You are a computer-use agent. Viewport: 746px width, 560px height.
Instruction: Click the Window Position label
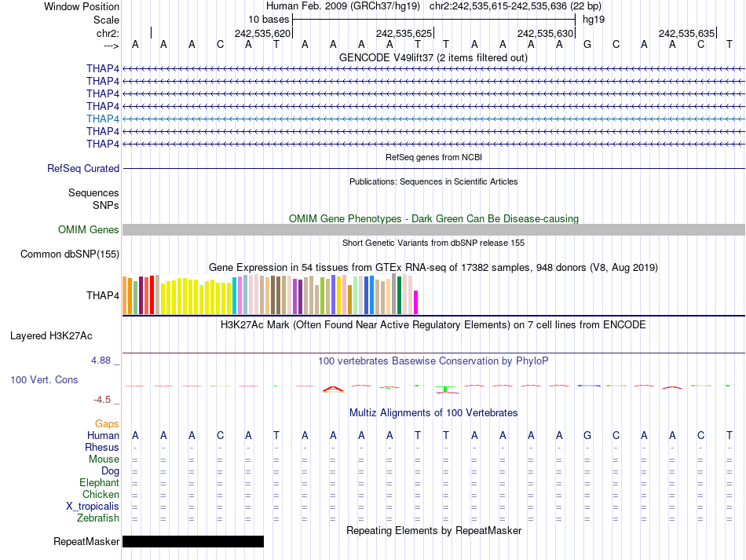82,6
